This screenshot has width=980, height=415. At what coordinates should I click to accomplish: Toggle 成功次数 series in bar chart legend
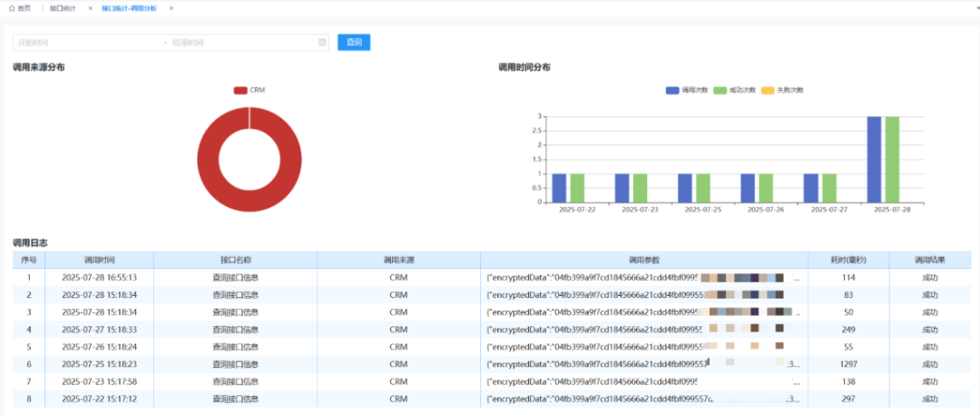pyautogui.click(x=735, y=90)
